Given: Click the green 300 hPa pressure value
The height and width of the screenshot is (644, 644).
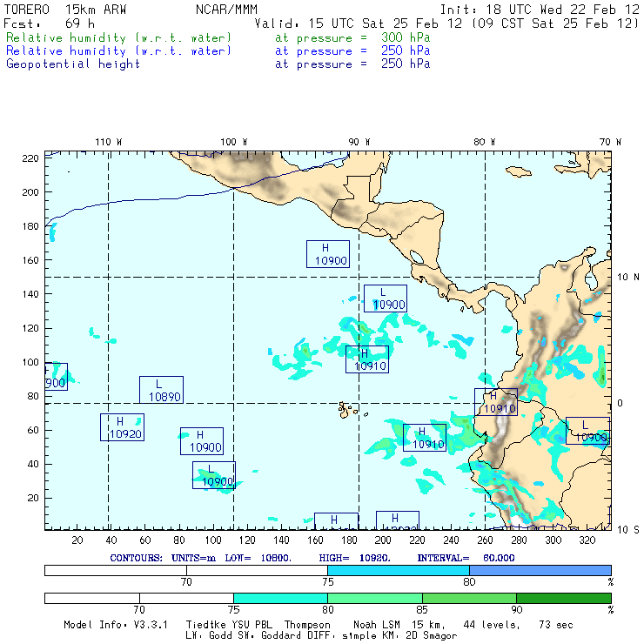Looking at the screenshot, I should tap(406, 37).
